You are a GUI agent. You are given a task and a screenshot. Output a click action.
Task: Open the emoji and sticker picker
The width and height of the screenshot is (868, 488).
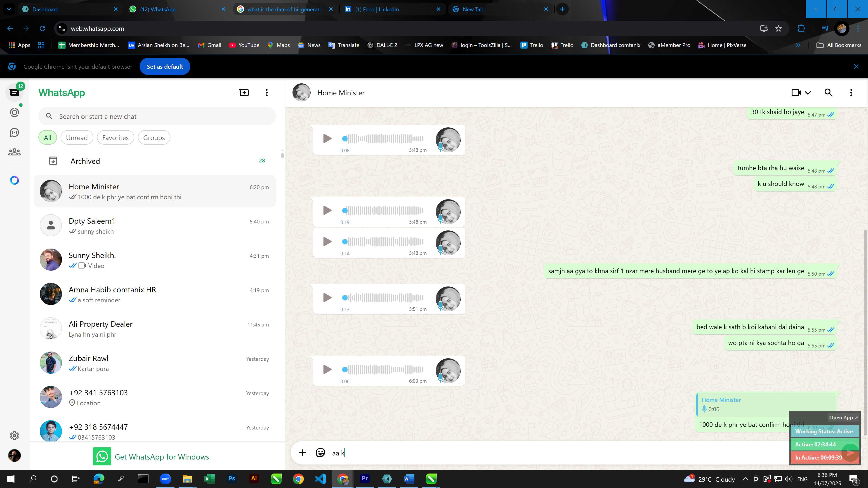coord(321,453)
